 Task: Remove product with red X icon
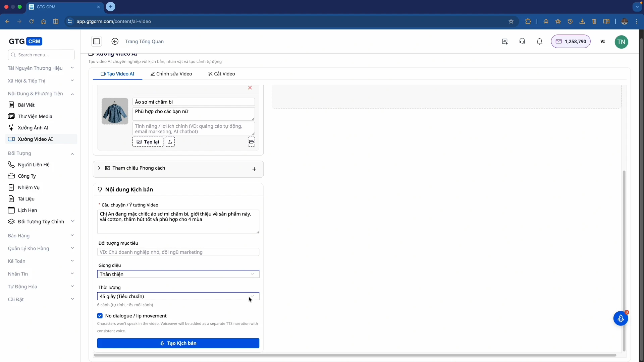tap(250, 87)
